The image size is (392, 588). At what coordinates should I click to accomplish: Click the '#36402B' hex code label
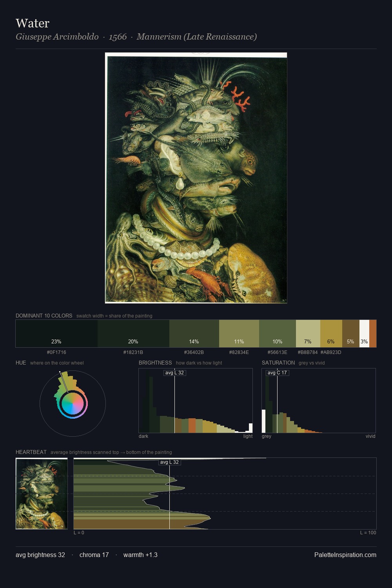coord(194,352)
